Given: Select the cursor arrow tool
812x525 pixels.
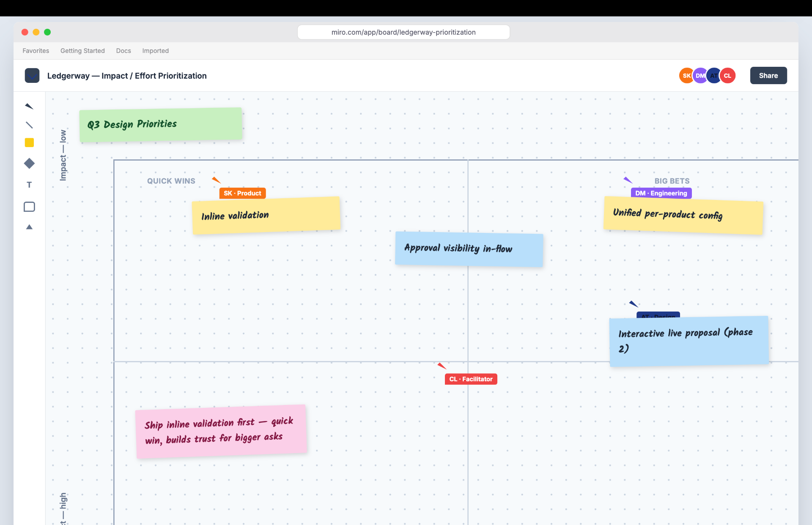Looking at the screenshot, I should (29, 106).
